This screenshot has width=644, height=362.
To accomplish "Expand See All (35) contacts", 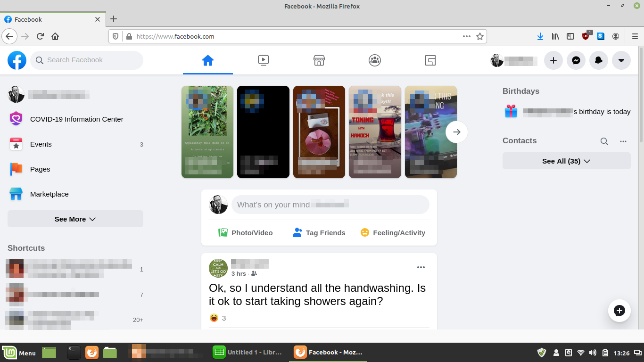I will (x=566, y=161).
